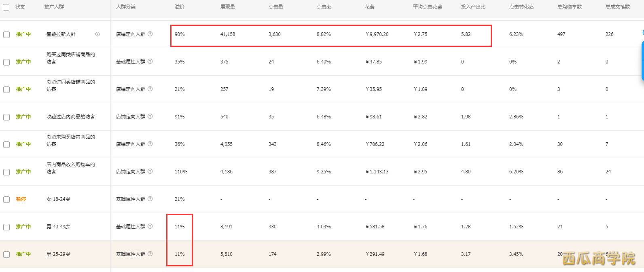Click the help icon after 基础属性人群 in 男 40-49岁 row
The image size is (644, 272).
point(150,226)
